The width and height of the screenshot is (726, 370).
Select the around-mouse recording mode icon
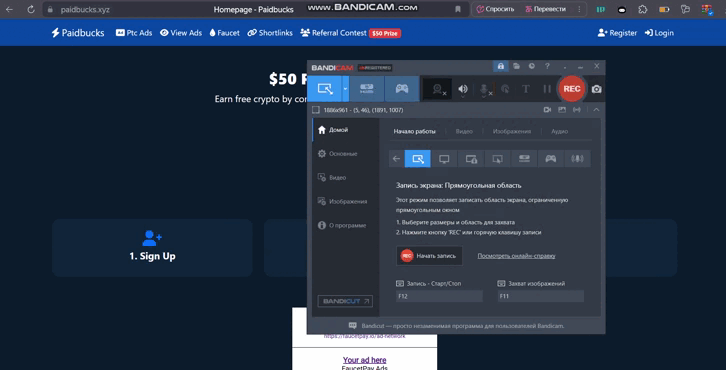[x=497, y=159]
